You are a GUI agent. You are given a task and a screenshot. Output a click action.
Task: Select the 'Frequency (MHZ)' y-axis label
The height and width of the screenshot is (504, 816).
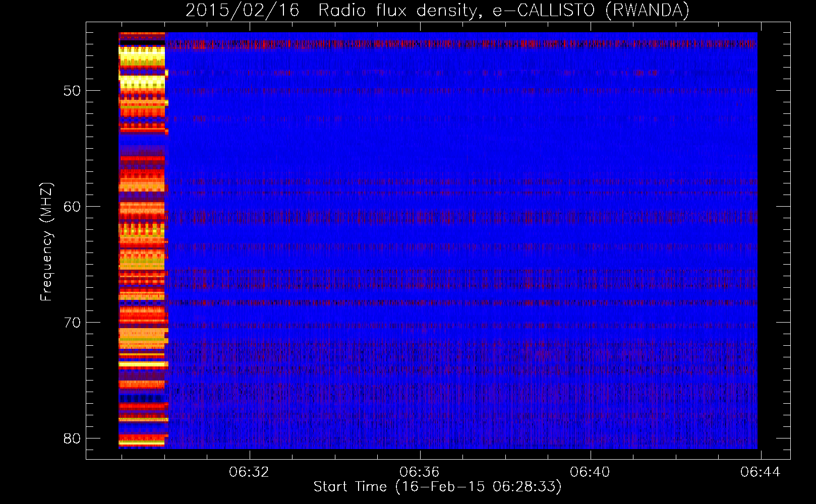(x=46, y=242)
